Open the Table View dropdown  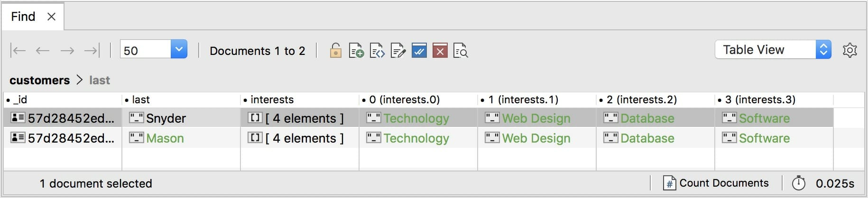tap(823, 49)
